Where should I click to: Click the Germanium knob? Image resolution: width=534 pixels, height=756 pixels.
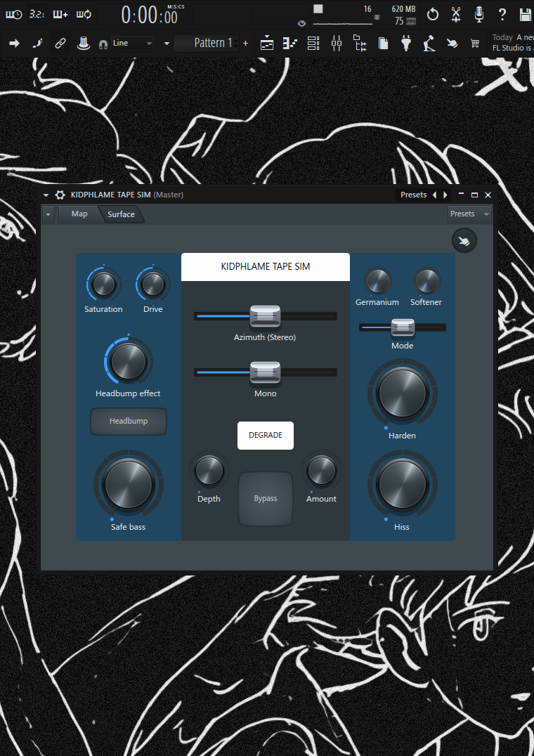tap(378, 281)
